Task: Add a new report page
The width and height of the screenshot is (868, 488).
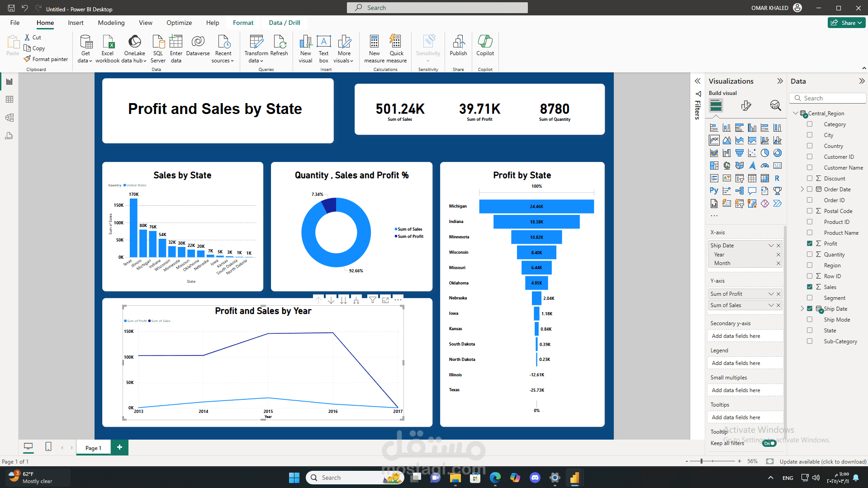Action: coord(119,447)
